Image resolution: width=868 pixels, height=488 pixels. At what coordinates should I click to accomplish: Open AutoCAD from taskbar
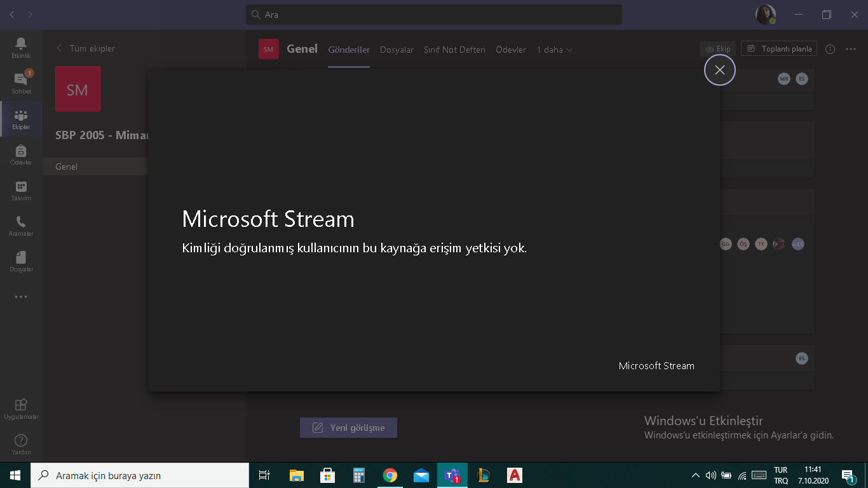515,475
